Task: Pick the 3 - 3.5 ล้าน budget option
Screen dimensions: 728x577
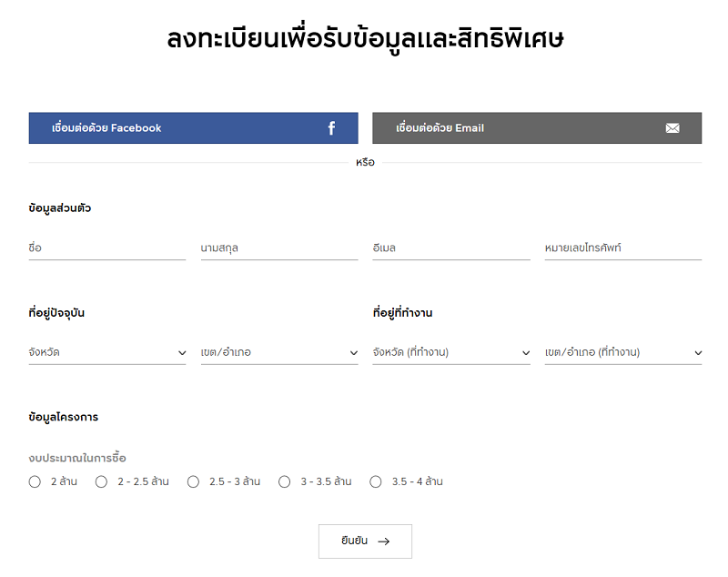Action: pyautogui.click(x=285, y=481)
